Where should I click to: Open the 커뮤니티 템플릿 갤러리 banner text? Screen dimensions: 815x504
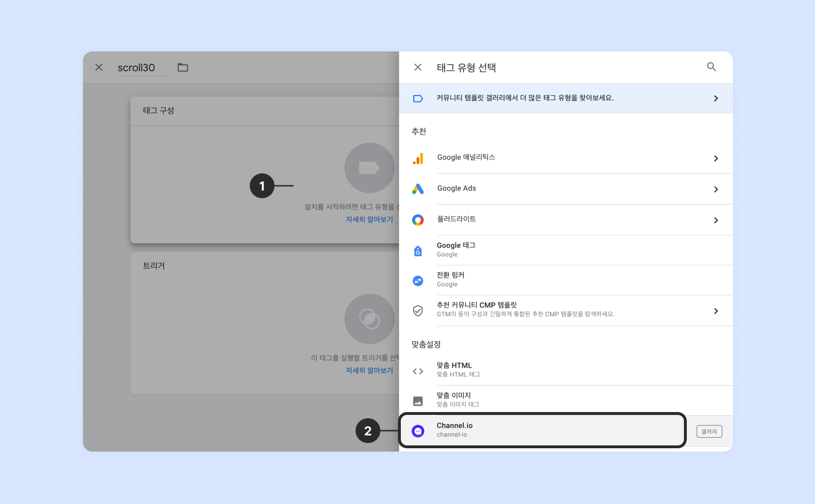click(525, 98)
